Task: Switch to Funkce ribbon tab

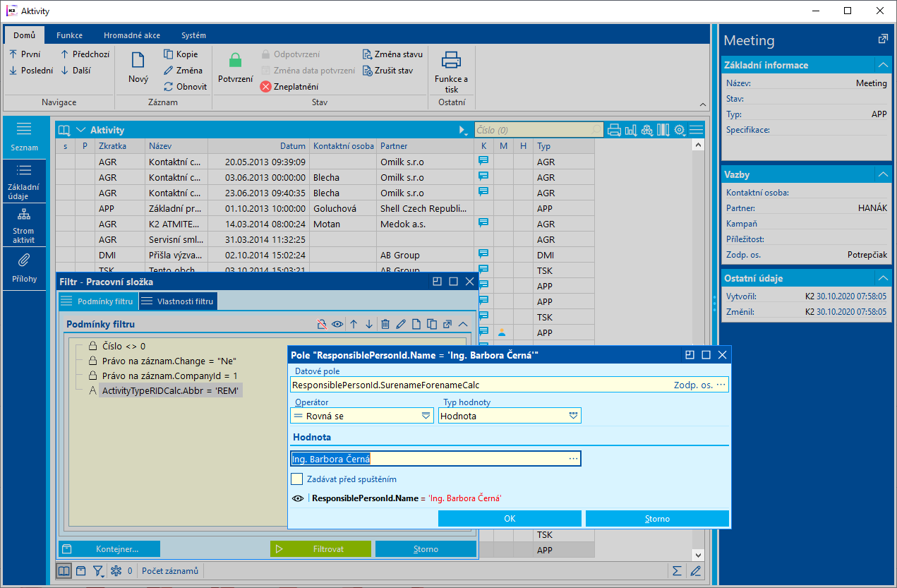Action: 70,35
